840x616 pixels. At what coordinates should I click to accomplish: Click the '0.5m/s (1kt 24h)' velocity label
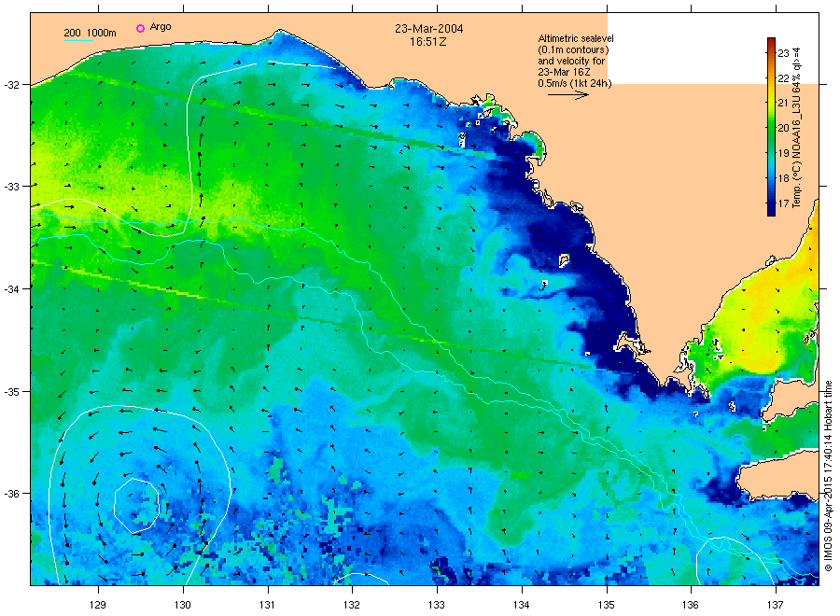tap(575, 83)
